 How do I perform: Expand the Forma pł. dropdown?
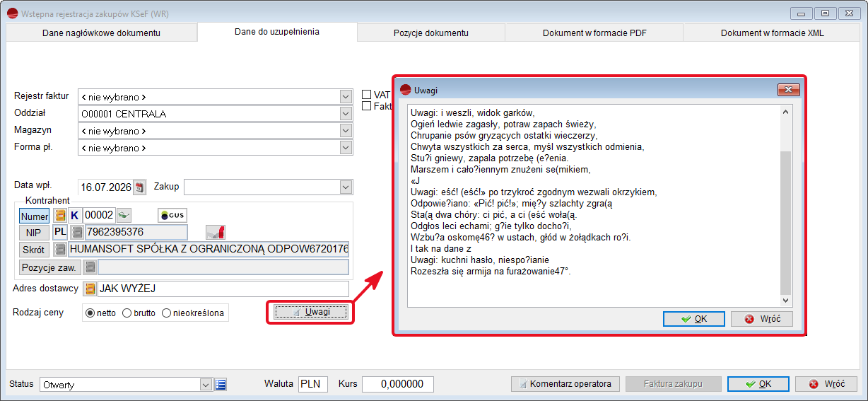[x=346, y=148]
